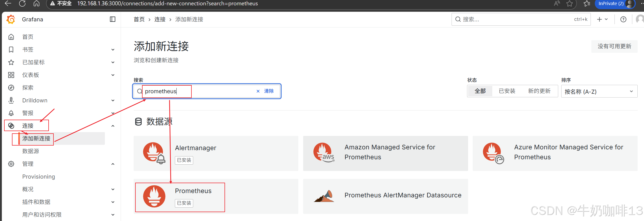Click the Azure Monitor Prometheus logo
The width and height of the screenshot is (644, 221).
pos(493,153)
